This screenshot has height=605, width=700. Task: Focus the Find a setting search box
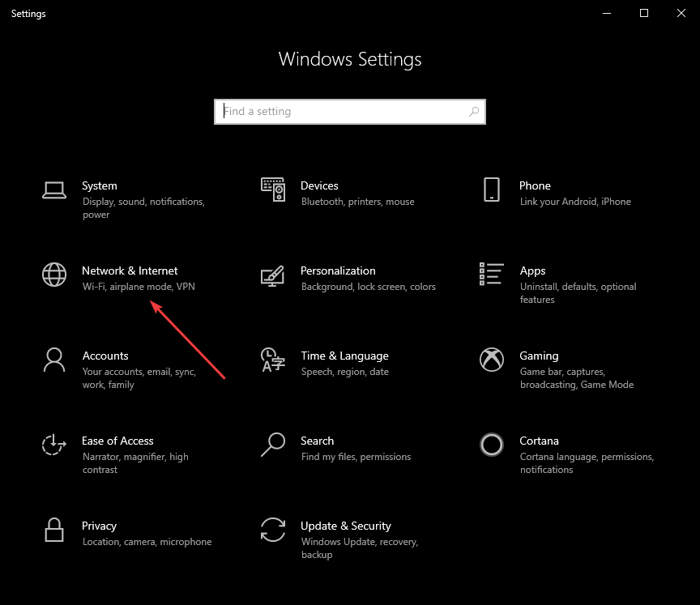pos(340,112)
